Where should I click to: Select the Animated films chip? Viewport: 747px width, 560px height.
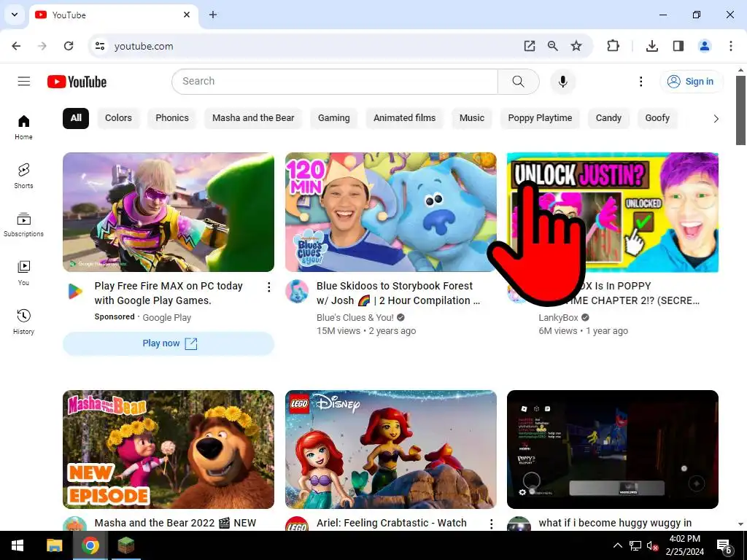tap(404, 118)
